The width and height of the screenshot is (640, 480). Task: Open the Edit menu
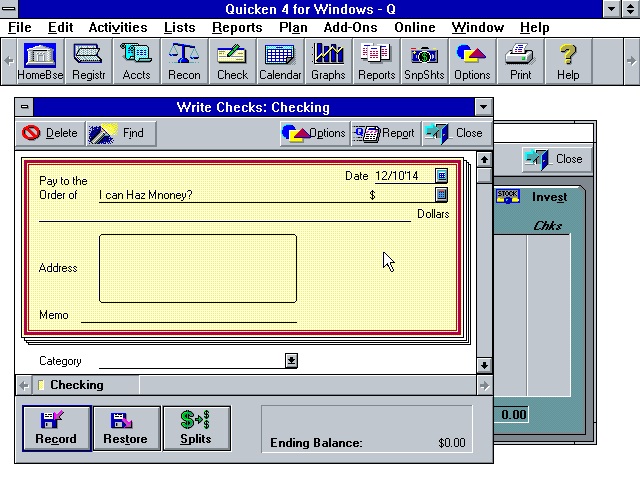[x=60, y=27]
